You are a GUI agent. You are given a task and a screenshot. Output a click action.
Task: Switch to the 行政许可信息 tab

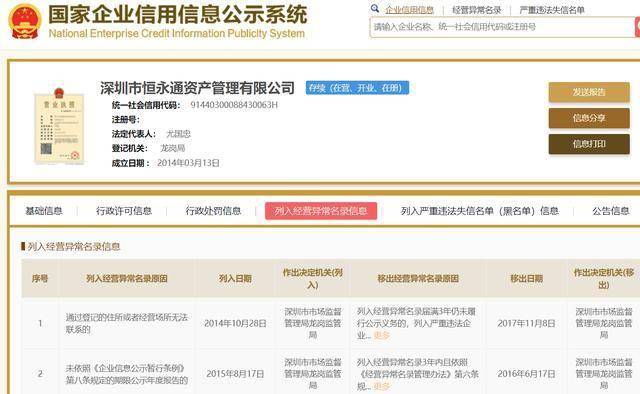(x=124, y=211)
